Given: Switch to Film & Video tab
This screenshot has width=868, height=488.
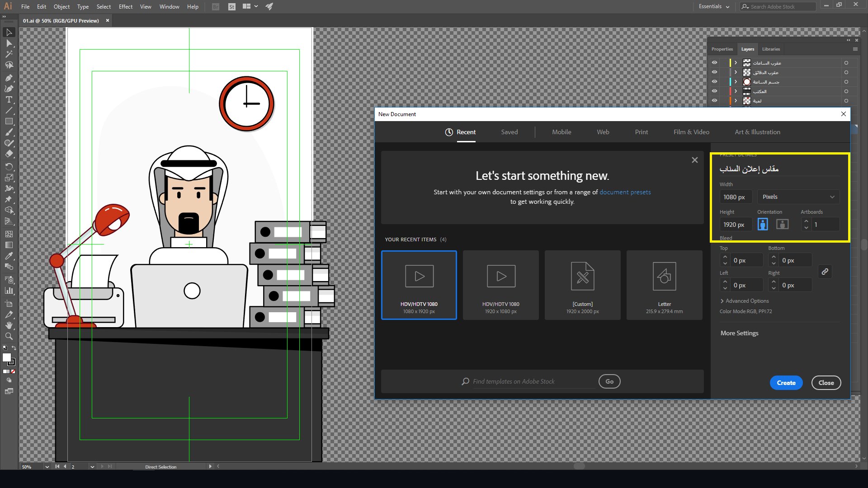Looking at the screenshot, I should [691, 132].
